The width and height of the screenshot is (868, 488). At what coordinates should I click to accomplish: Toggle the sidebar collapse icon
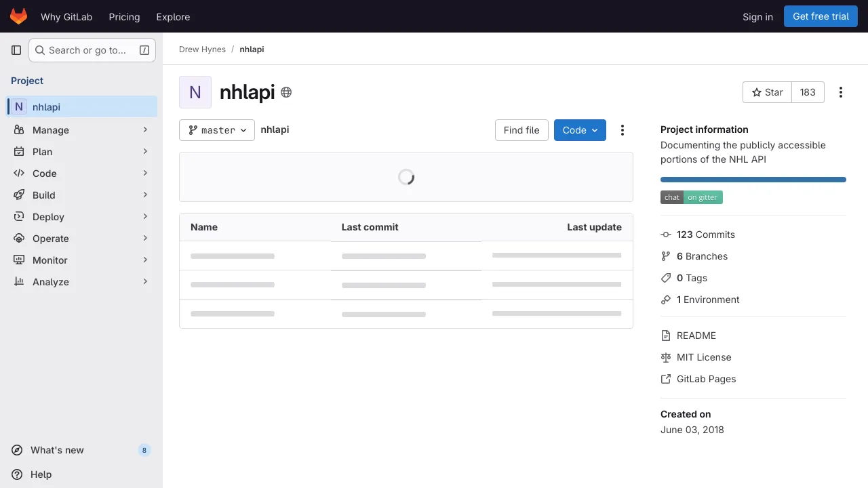16,50
